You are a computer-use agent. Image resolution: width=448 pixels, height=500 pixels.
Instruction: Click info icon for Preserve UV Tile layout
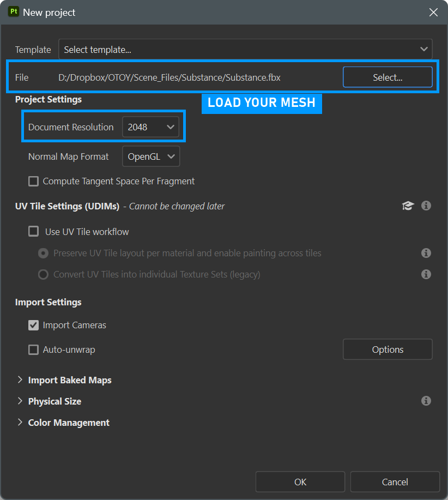[x=426, y=253]
